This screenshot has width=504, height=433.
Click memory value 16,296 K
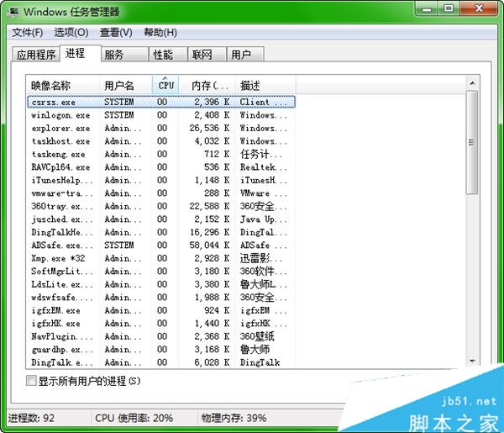tap(209, 232)
